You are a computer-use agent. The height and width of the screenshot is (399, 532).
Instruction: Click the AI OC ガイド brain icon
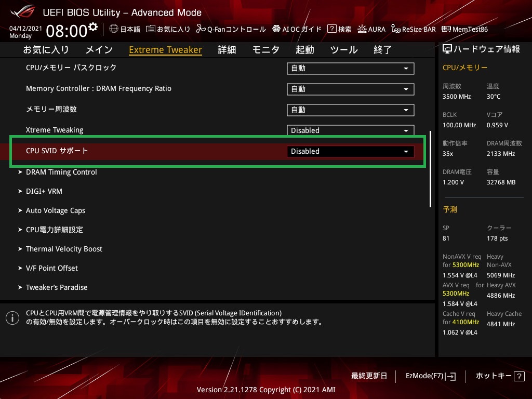point(276,29)
